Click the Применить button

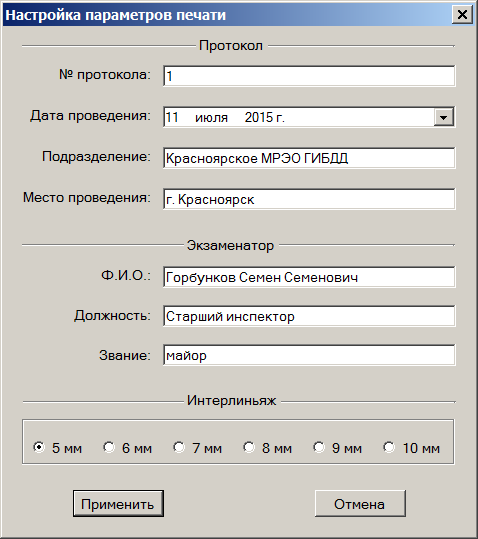point(118,504)
